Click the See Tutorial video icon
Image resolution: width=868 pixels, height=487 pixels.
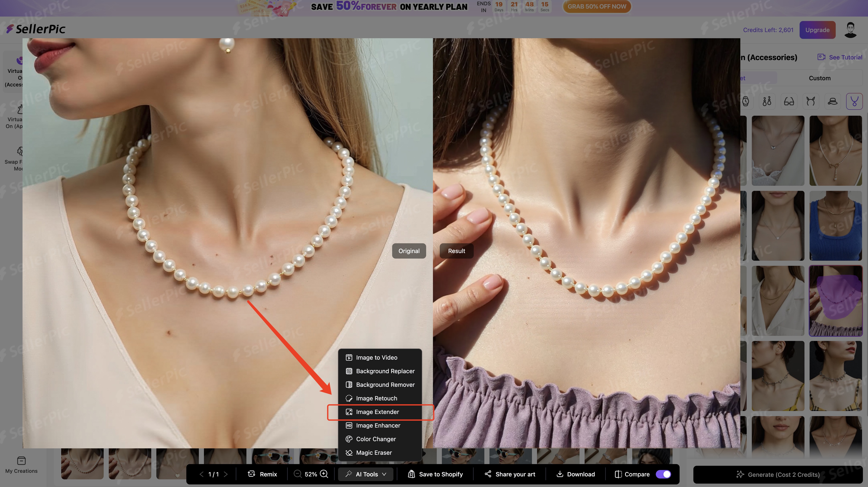click(821, 57)
